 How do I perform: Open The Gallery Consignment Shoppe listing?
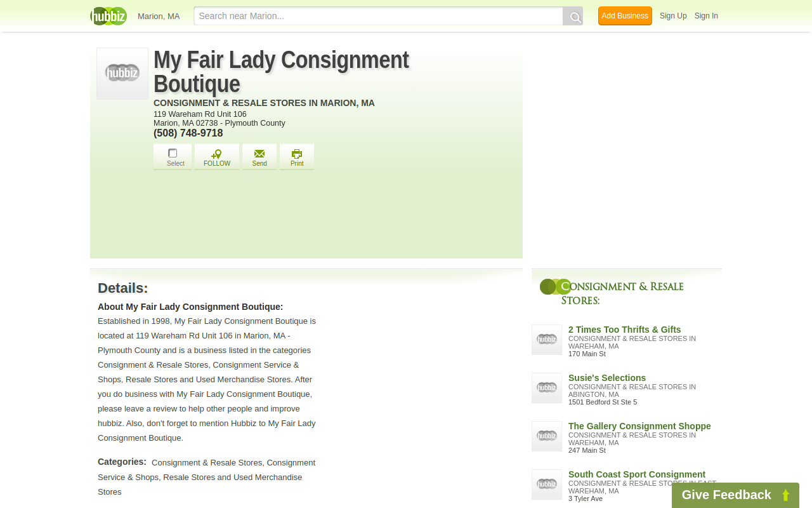(639, 426)
